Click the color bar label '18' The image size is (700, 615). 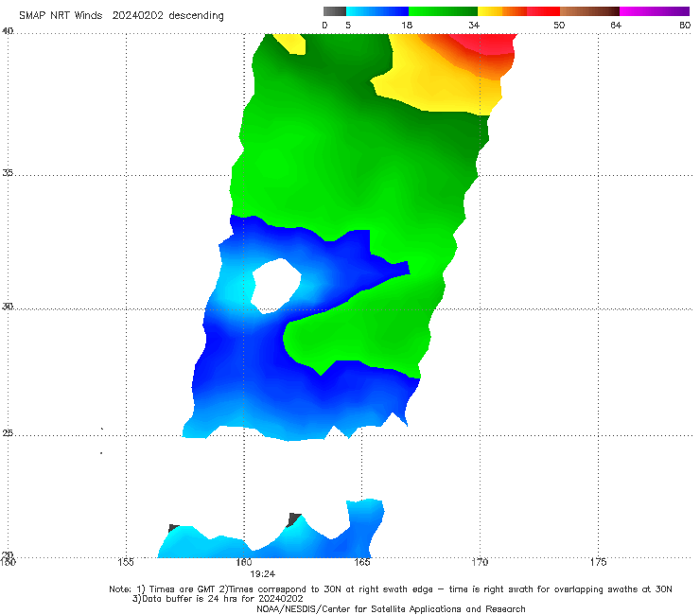tap(407, 25)
